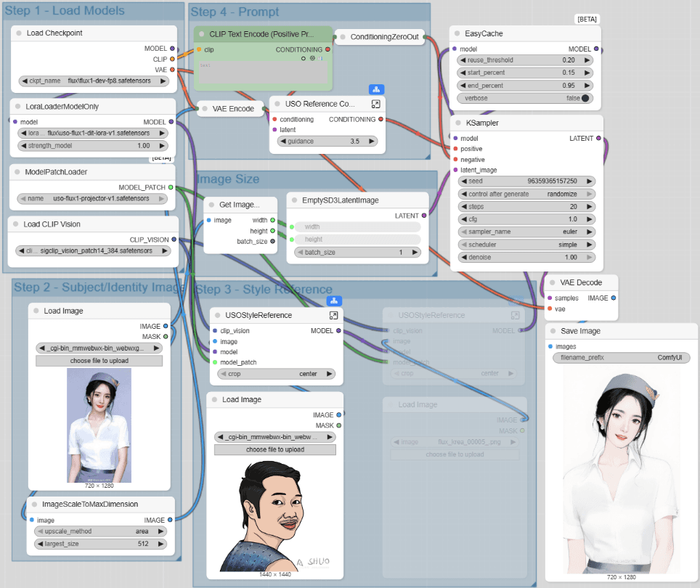Screen dimensions: 700x588
Task: Increase the steps value with its right arrow
Action: [x=589, y=207]
